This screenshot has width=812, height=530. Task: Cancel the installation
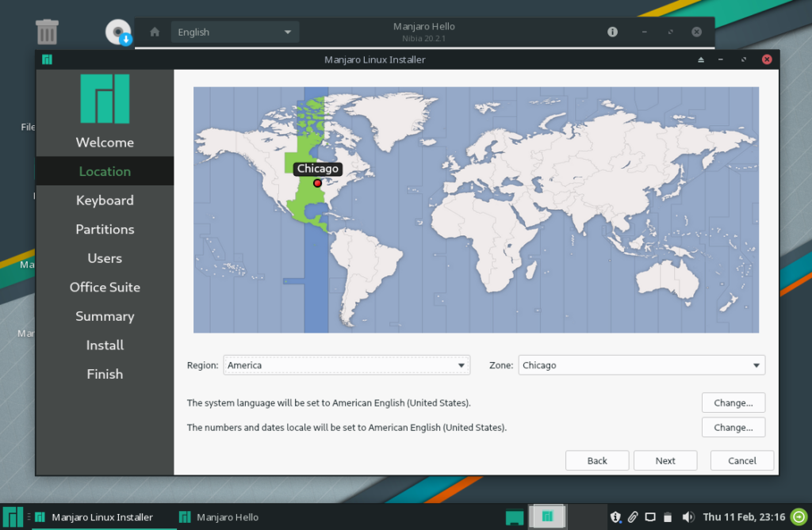tap(742, 460)
